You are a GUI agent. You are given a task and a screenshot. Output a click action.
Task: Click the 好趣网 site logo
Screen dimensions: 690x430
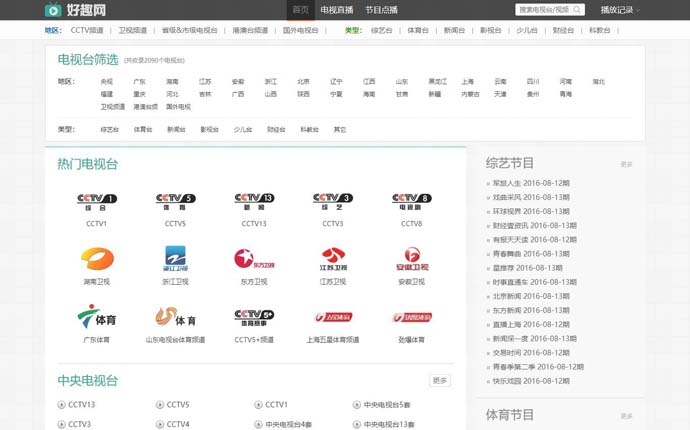75,10
